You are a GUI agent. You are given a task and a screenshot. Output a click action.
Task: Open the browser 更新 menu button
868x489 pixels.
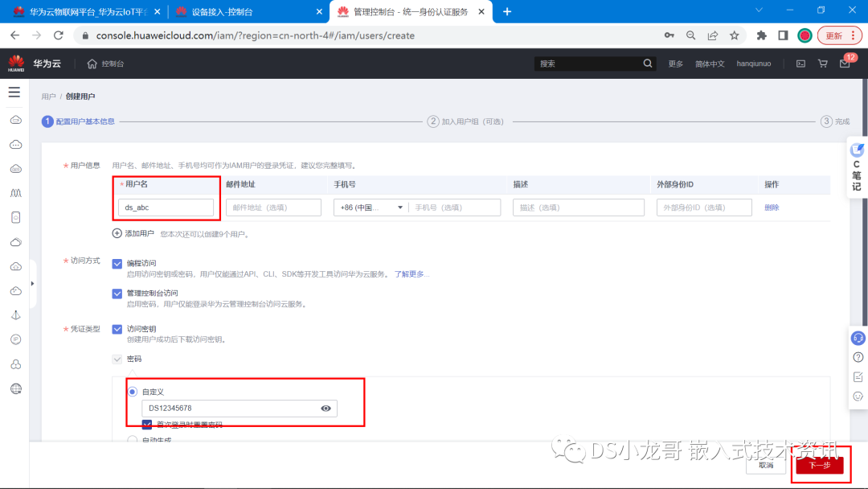[x=839, y=35]
